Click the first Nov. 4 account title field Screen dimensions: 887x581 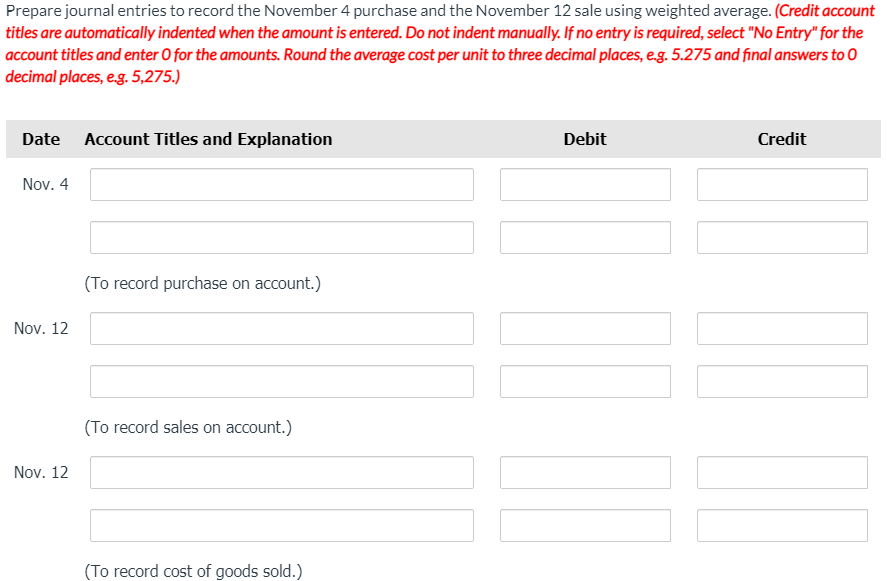tap(280, 184)
